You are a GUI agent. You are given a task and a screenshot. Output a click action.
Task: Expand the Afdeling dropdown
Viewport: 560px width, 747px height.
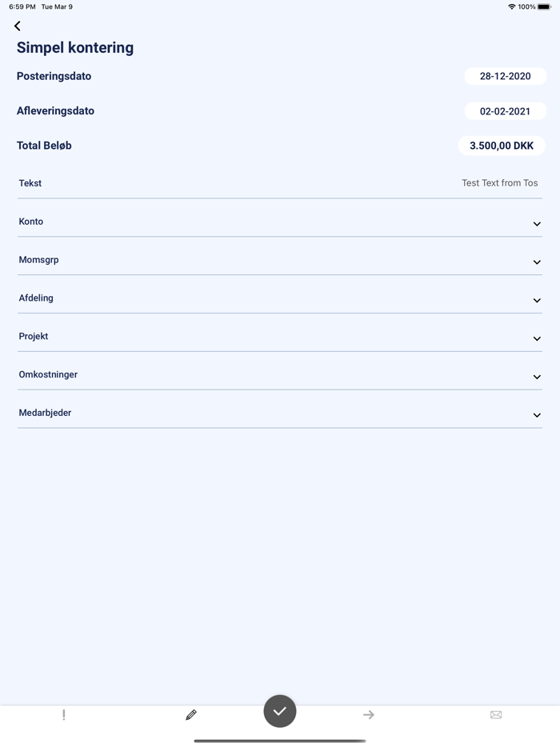click(536, 301)
